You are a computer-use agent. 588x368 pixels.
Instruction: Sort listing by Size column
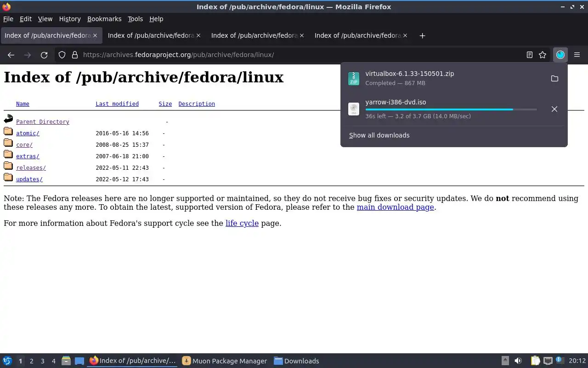point(165,104)
